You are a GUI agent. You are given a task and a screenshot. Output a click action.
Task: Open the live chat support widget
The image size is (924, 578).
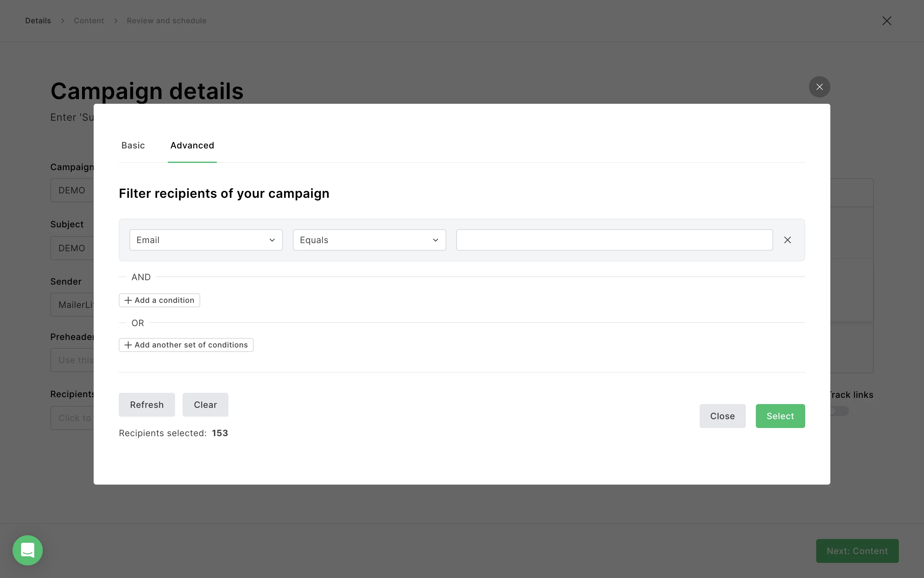(x=28, y=550)
